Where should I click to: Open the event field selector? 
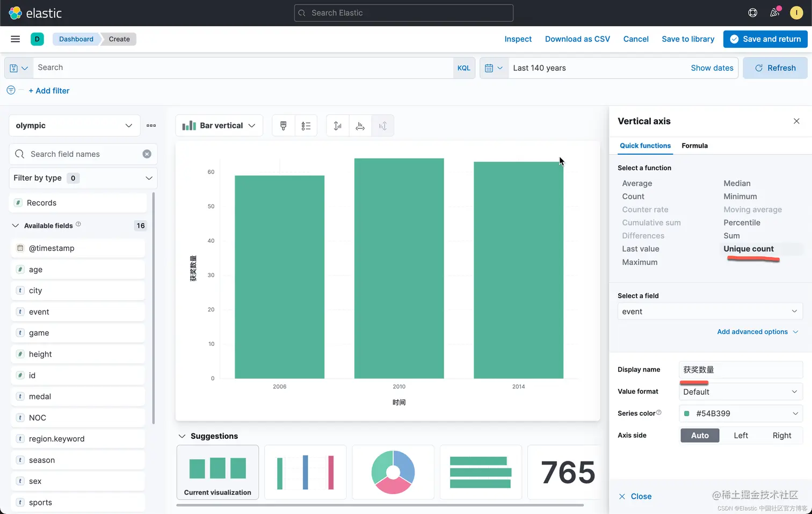click(x=710, y=312)
